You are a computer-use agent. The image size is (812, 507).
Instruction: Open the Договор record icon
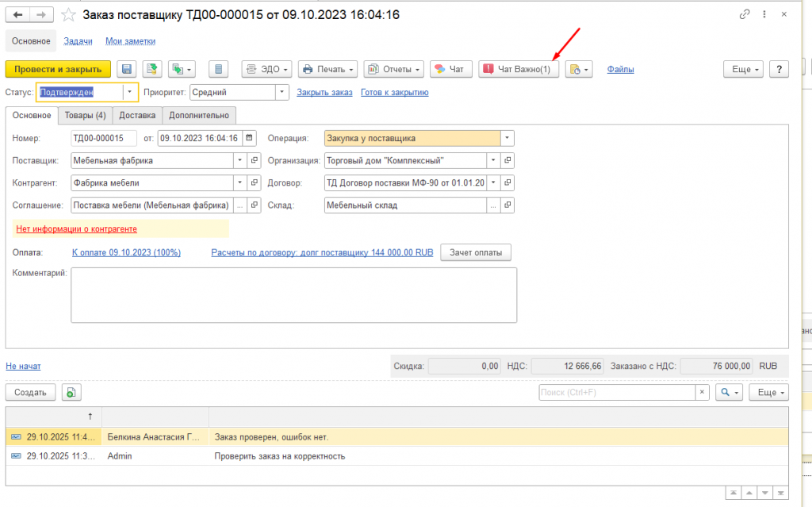click(x=507, y=183)
